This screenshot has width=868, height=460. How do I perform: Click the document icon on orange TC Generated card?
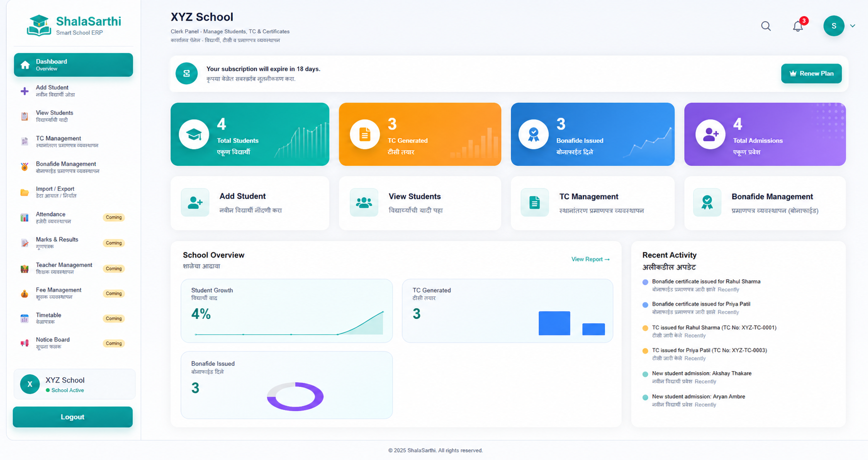[x=365, y=135]
